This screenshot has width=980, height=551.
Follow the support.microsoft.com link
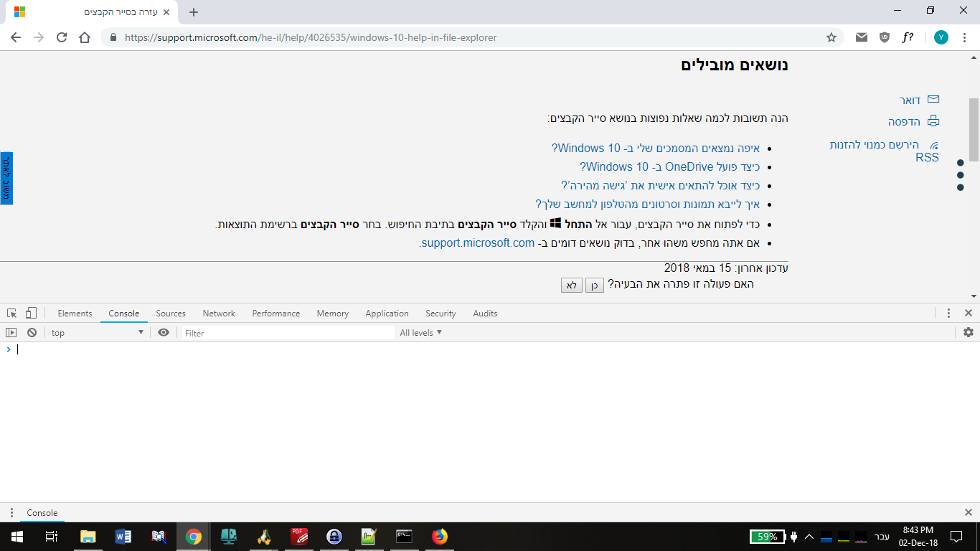478,243
